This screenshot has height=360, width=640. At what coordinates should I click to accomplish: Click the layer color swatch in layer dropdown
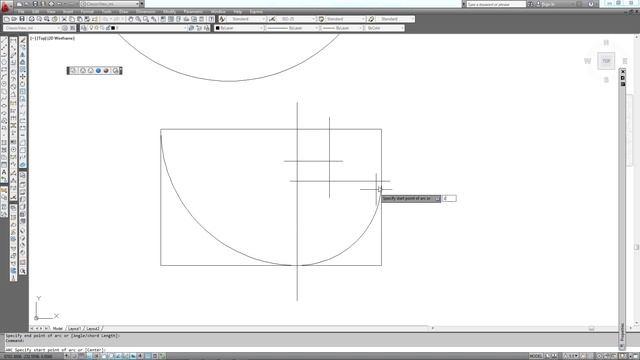click(113, 28)
